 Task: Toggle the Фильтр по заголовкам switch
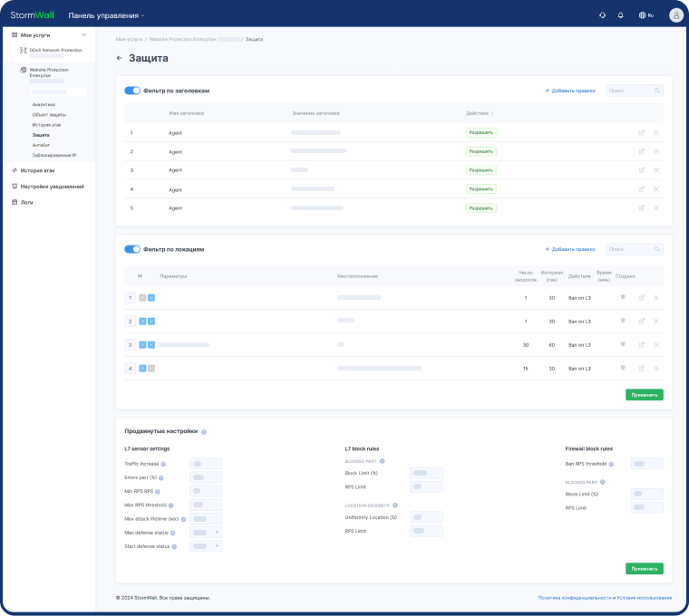tap(132, 91)
